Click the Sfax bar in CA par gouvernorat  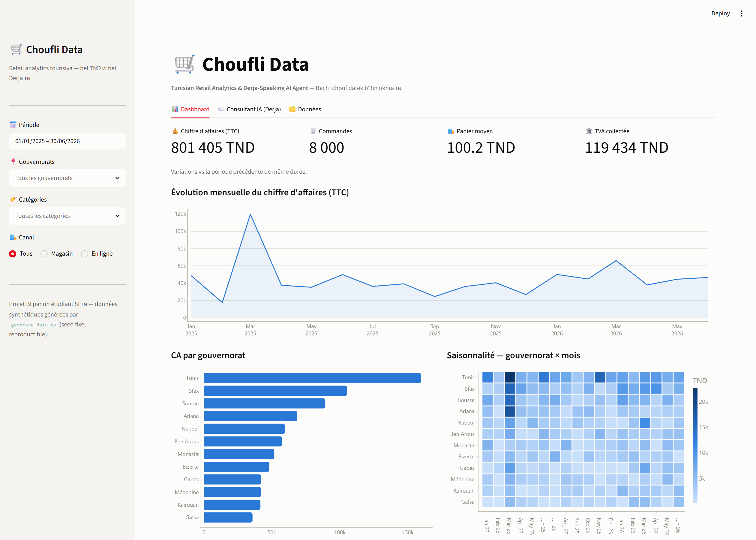coord(275,391)
